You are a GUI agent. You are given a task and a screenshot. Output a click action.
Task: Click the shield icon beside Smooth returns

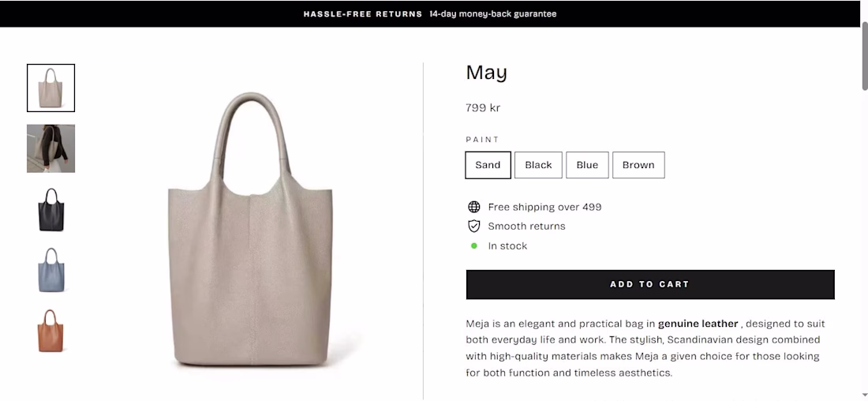click(x=473, y=227)
